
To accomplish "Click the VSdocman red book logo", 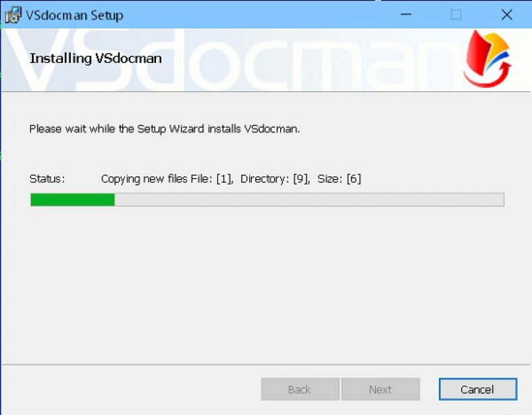I will (488, 59).
